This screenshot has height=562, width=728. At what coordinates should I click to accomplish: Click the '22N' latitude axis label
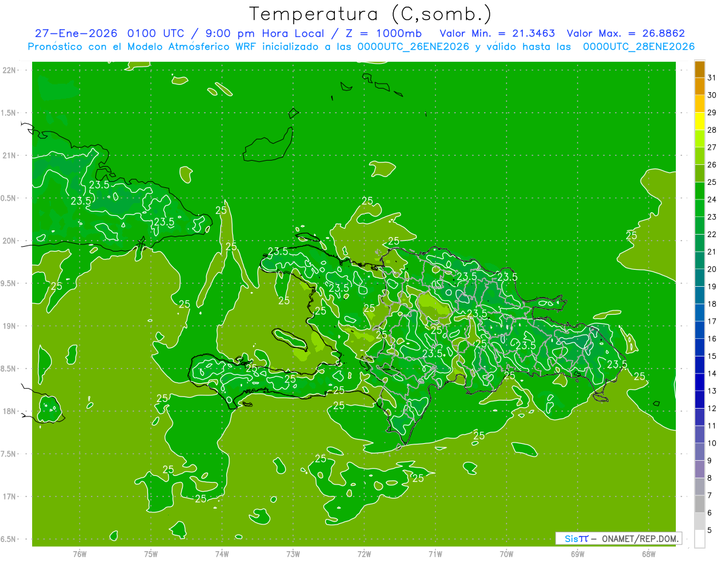point(10,70)
